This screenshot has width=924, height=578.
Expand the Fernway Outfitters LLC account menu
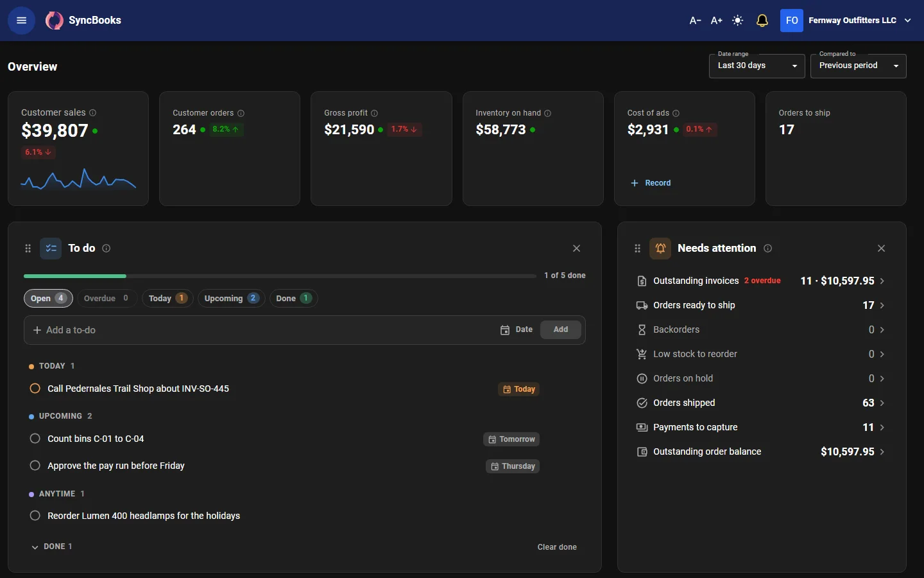click(x=908, y=21)
